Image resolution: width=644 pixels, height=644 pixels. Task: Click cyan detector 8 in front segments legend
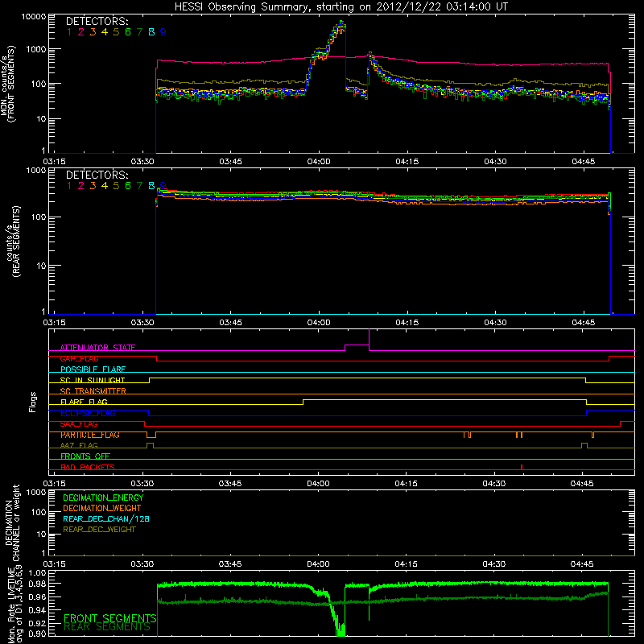click(151, 32)
